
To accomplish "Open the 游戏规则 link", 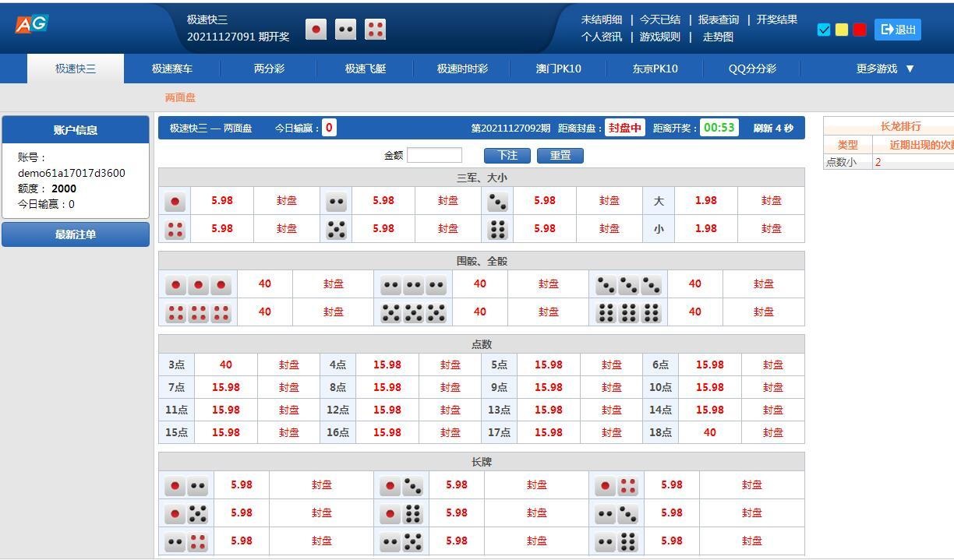I will pyautogui.click(x=659, y=37).
